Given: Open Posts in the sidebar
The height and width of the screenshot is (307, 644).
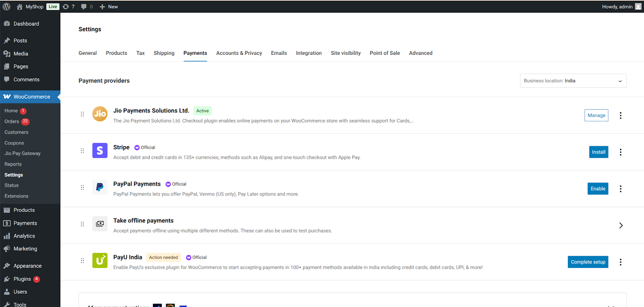Looking at the screenshot, I should point(30,41).
